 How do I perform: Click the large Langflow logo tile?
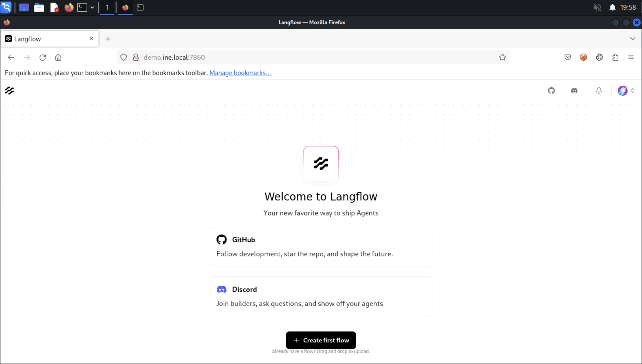[x=321, y=164]
